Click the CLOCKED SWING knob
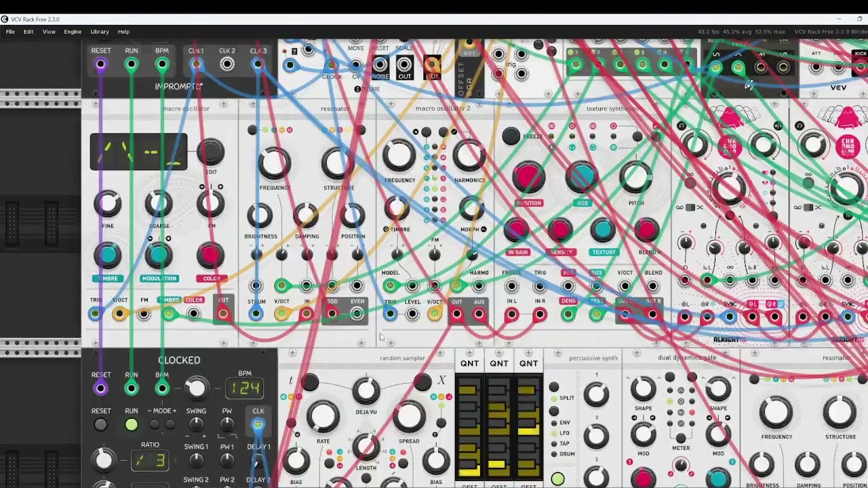This screenshot has width=868, height=488. (196, 425)
